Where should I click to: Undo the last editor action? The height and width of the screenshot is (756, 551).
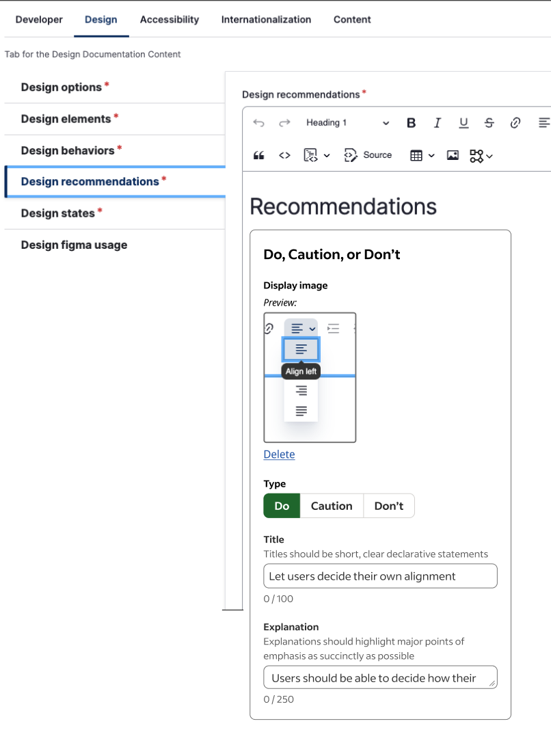click(259, 123)
